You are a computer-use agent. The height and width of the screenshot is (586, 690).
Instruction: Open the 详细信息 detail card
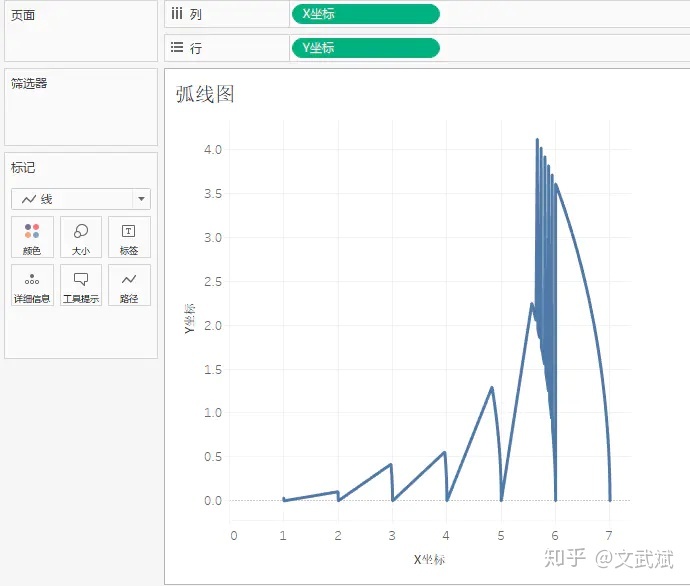[32, 285]
